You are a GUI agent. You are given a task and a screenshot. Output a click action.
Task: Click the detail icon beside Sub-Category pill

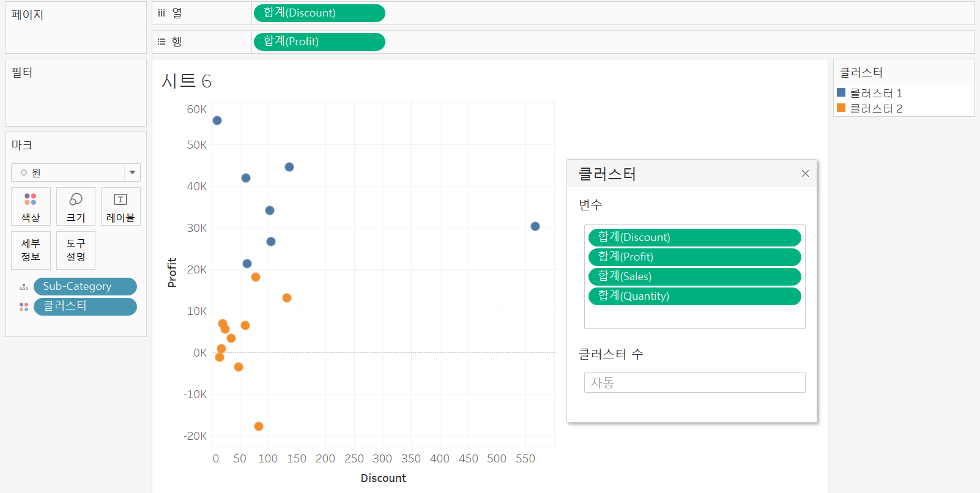[x=24, y=287]
